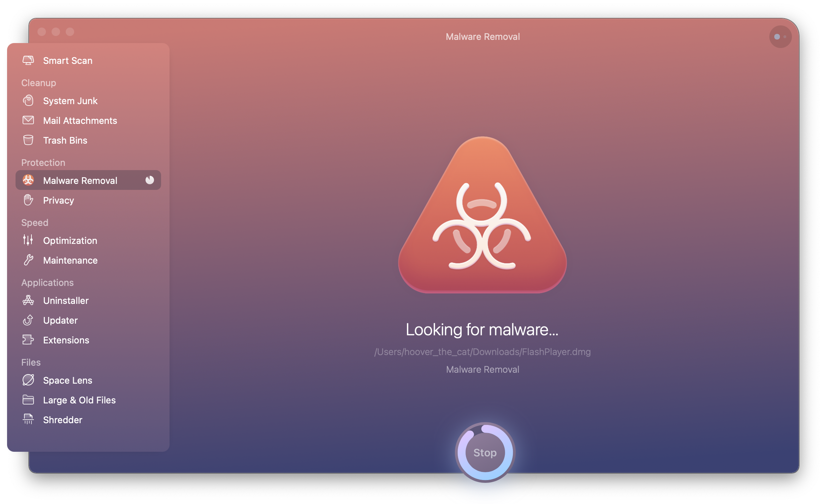Expand the Maintenance speed section
The image size is (823, 504).
tap(70, 260)
